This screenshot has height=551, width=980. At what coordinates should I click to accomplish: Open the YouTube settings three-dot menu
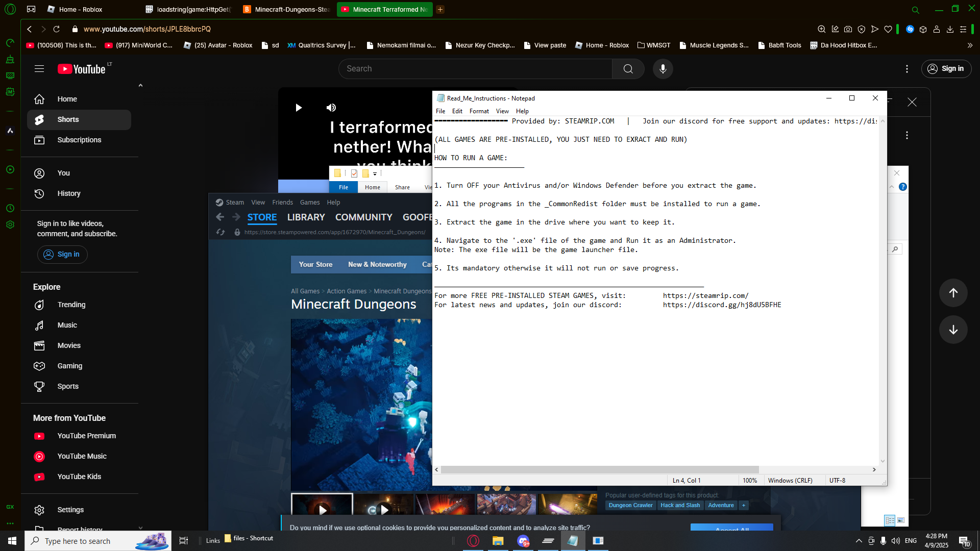[906, 69]
